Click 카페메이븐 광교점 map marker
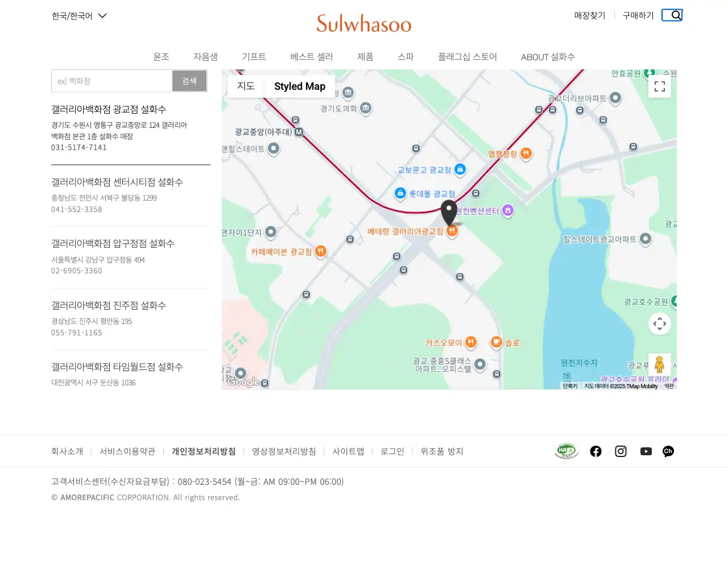This screenshot has height=582, width=728. (321, 251)
